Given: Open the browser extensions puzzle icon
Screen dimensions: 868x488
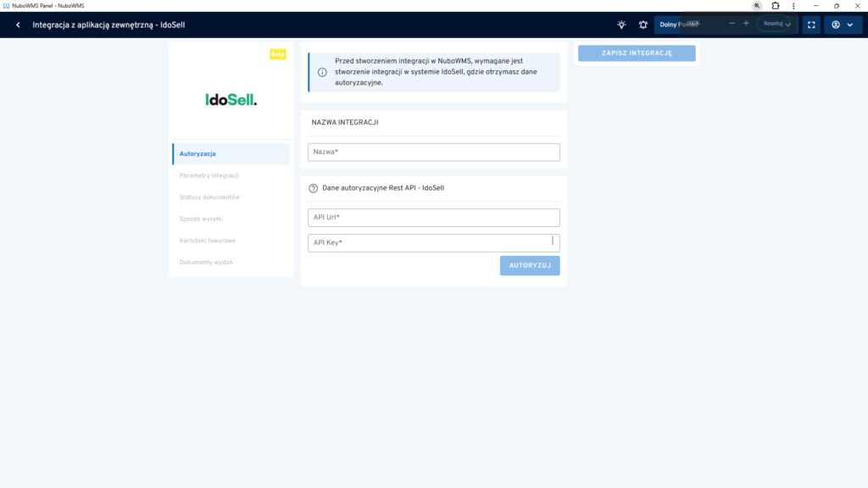Looking at the screenshot, I should (x=775, y=5).
